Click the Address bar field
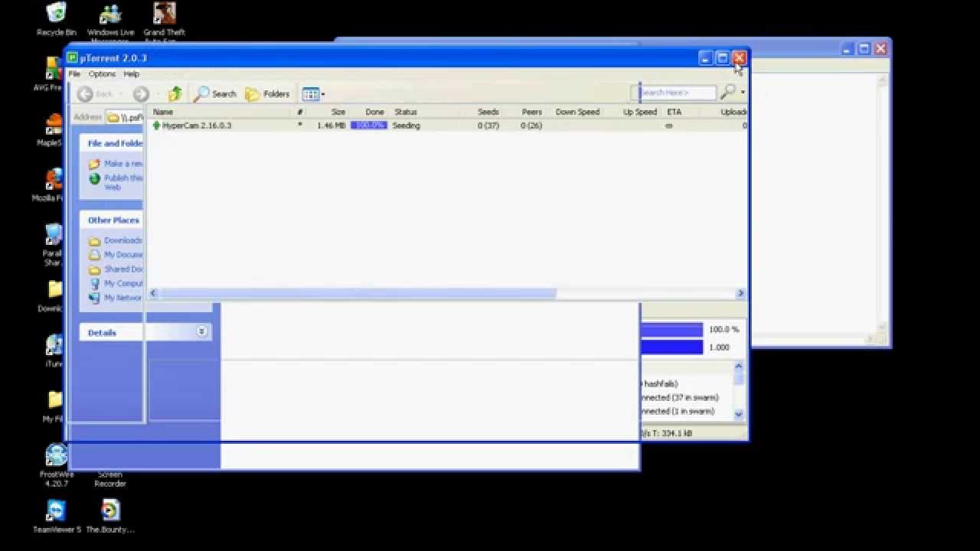 point(126,117)
